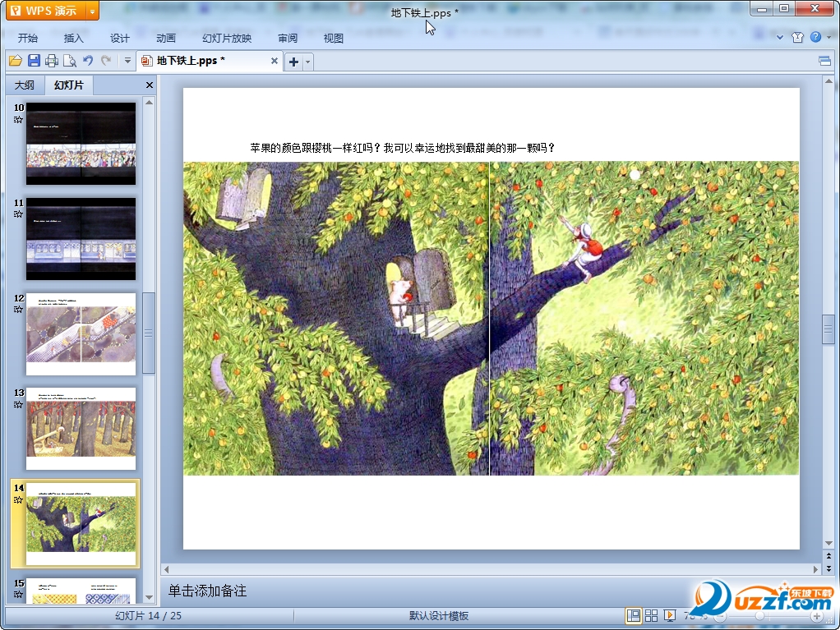Open the 幻灯片放映 ribbon tab
The width and height of the screenshot is (840, 630).
(227, 38)
